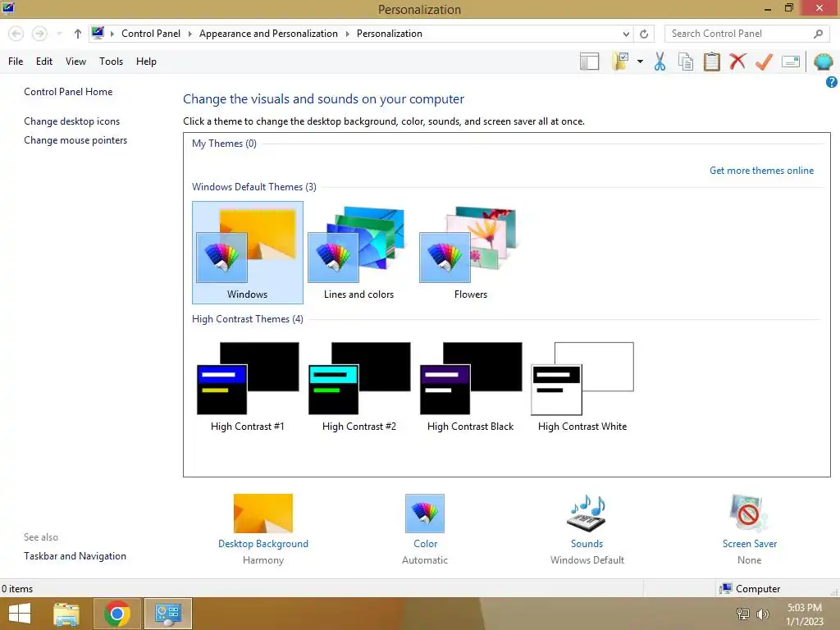Viewport: 840px width, 630px height.
Task: Open the Sounds settings icon
Action: 587,514
